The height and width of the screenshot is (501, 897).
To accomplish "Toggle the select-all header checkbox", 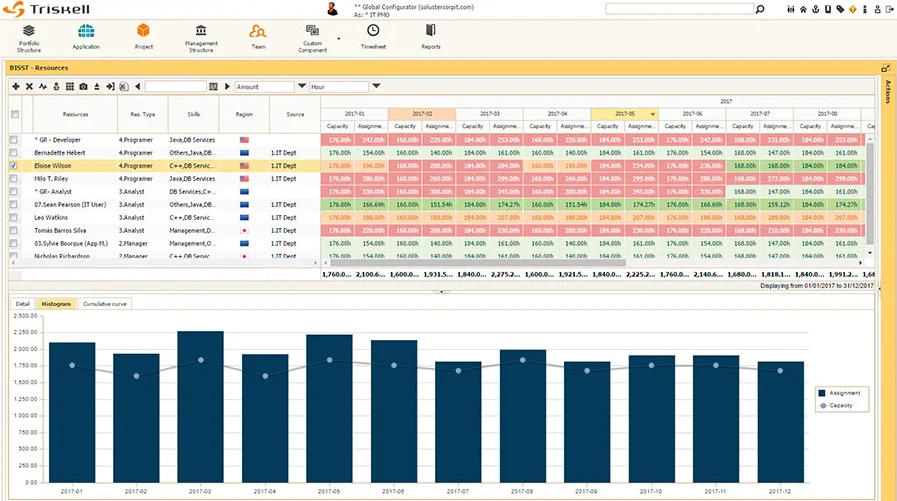I will pyautogui.click(x=15, y=114).
